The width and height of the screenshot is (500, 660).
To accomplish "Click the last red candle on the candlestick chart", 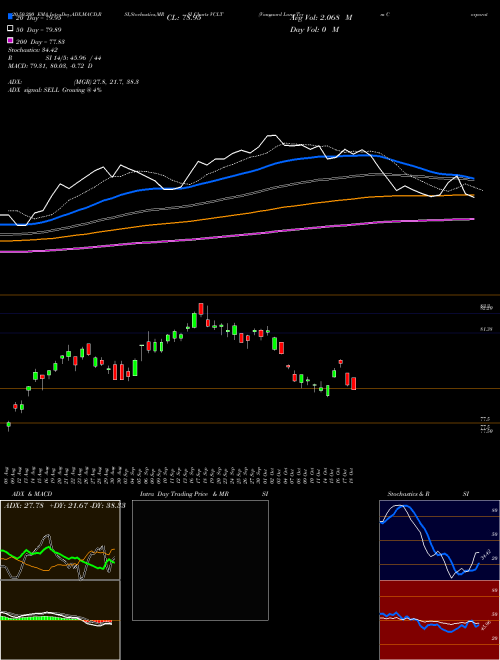I will (354, 383).
